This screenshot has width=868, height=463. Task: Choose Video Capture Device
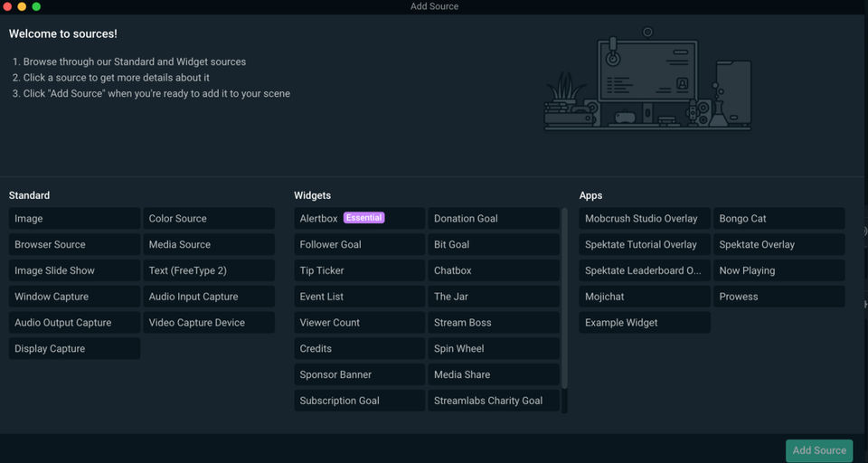(x=209, y=322)
